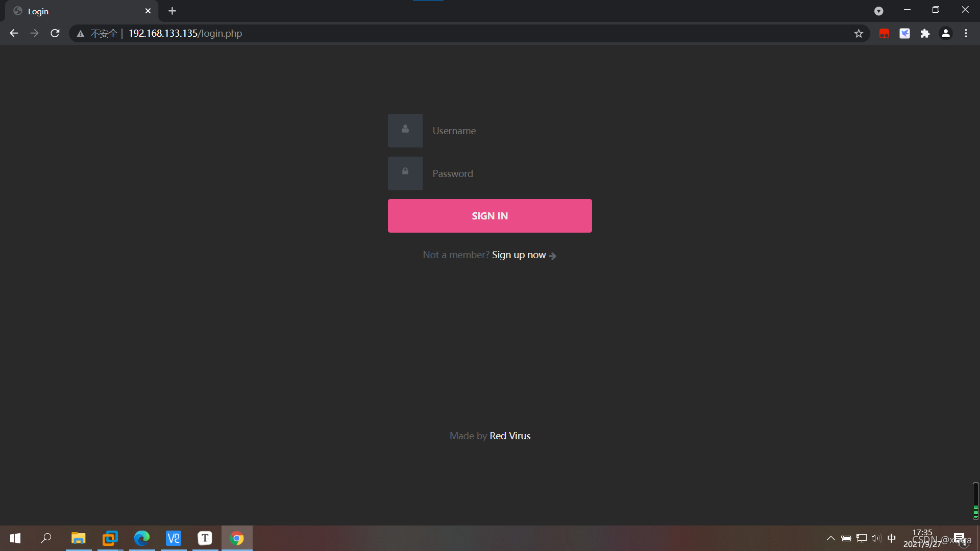Show hidden system tray icons
980x551 pixels.
click(830, 538)
